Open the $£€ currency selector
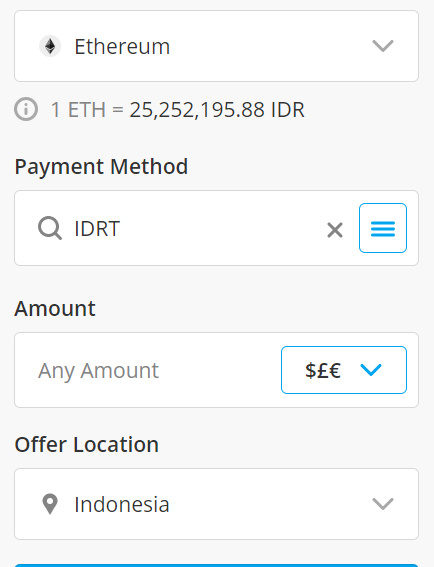Viewport: 434px width, 567px height. pyautogui.click(x=344, y=370)
